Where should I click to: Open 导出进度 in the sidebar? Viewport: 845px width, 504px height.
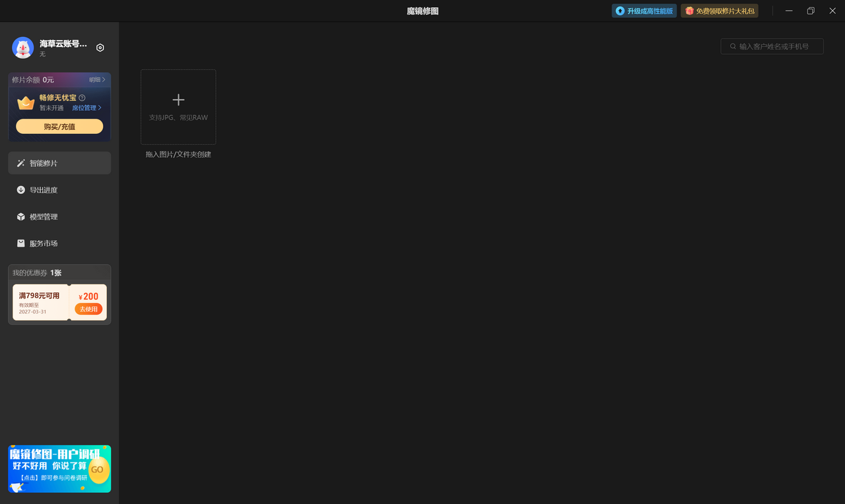click(x=59, y=190)
